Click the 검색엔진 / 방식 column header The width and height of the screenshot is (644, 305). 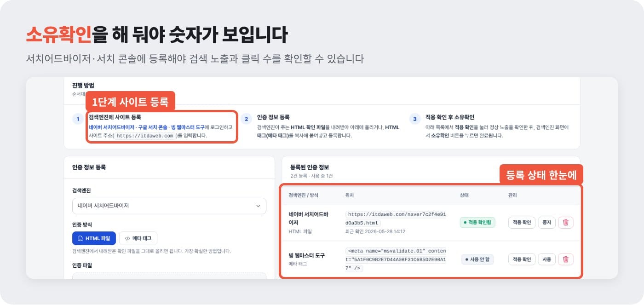(x=304, y=195)
